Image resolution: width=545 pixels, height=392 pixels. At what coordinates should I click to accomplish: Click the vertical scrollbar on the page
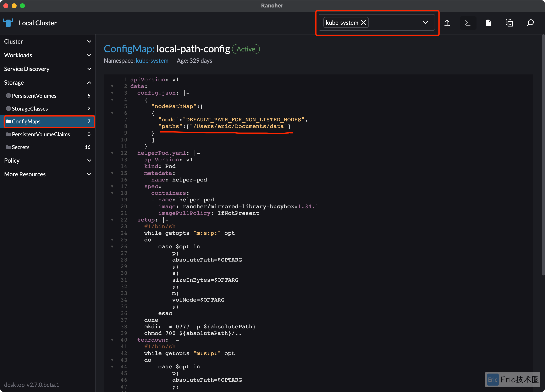543,155
